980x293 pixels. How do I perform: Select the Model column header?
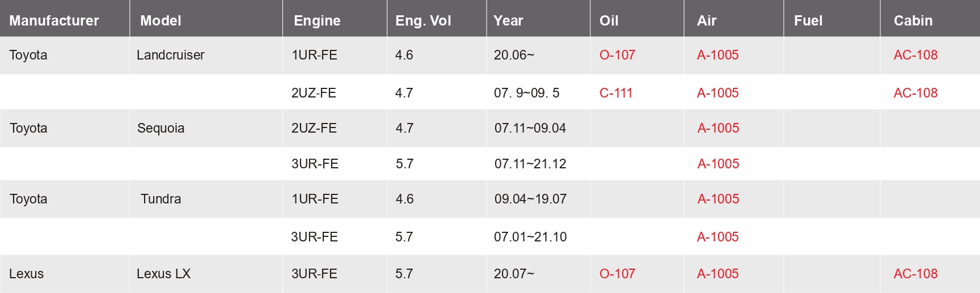click(160, 21)
